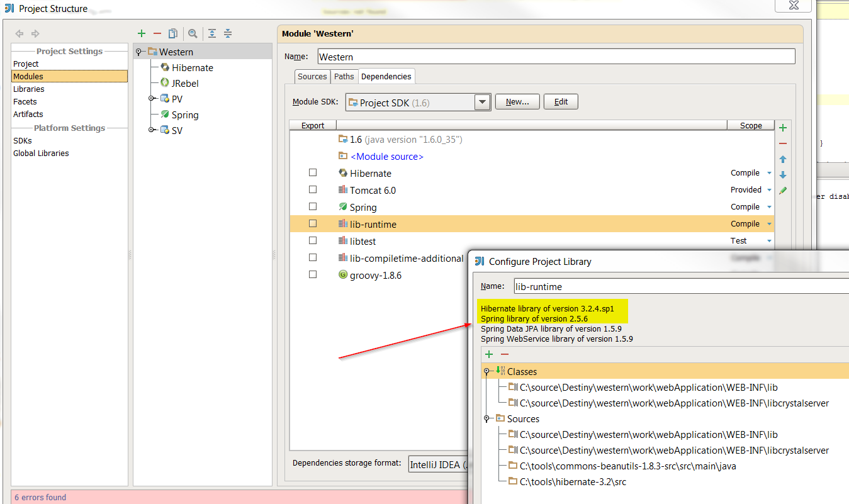Open the find magnifier in the module tree toolbar
The image size is (849, 504).
[x=193, y=33]
